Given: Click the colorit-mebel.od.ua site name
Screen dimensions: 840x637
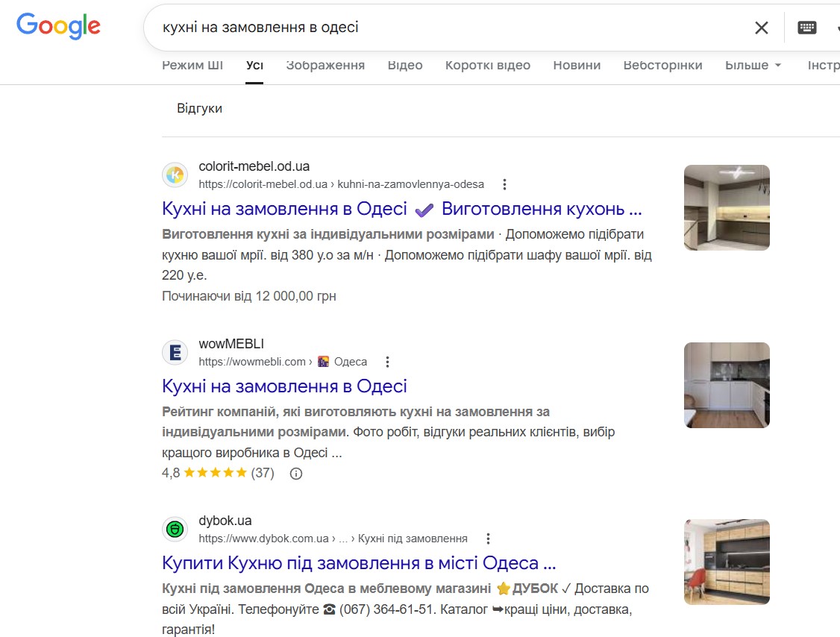Looking at the screenshot, I should pos(254,166).
